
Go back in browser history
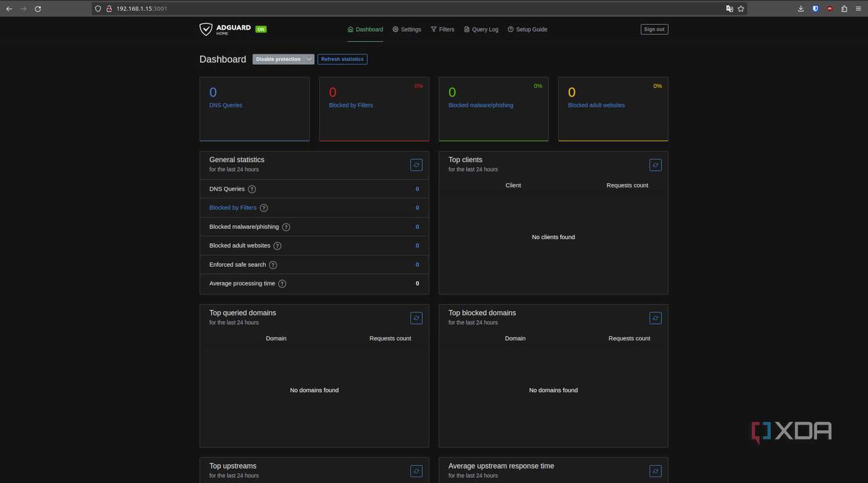point(9,9)
